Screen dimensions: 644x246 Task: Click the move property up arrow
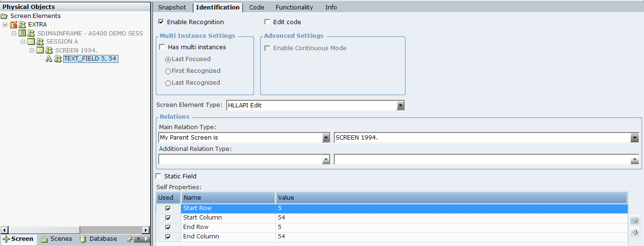click(635, 221)
